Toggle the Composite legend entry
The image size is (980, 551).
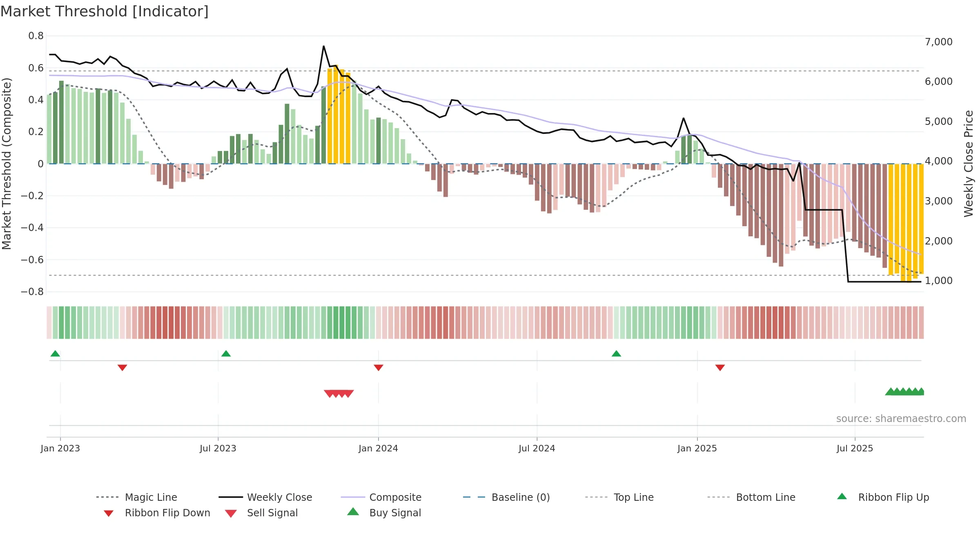[381, 497]
